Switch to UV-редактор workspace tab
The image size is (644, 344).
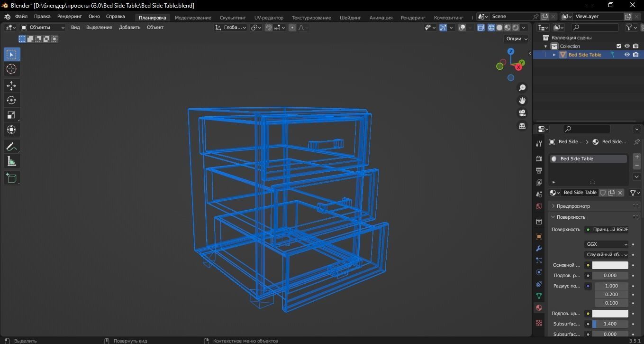269,18
